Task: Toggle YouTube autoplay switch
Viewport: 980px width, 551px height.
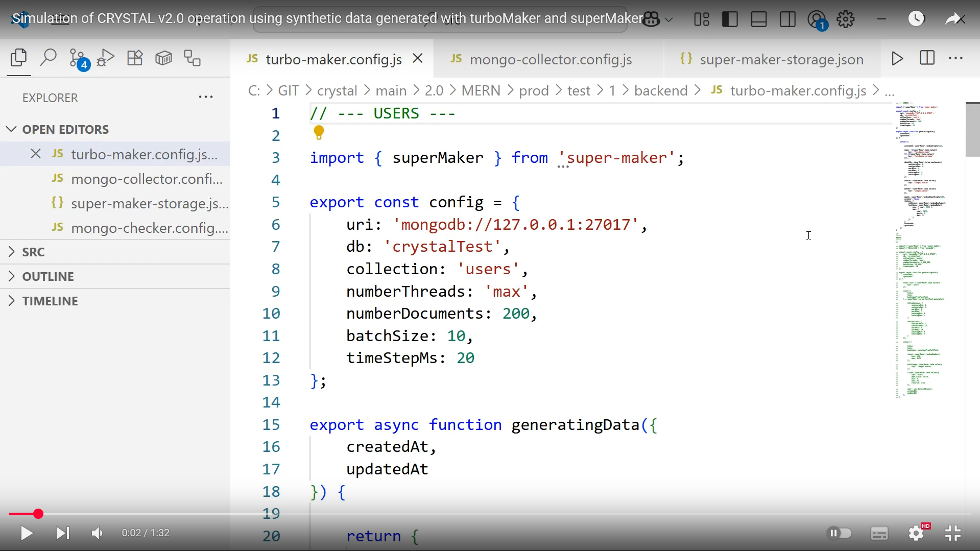Action: pos(839,533)
